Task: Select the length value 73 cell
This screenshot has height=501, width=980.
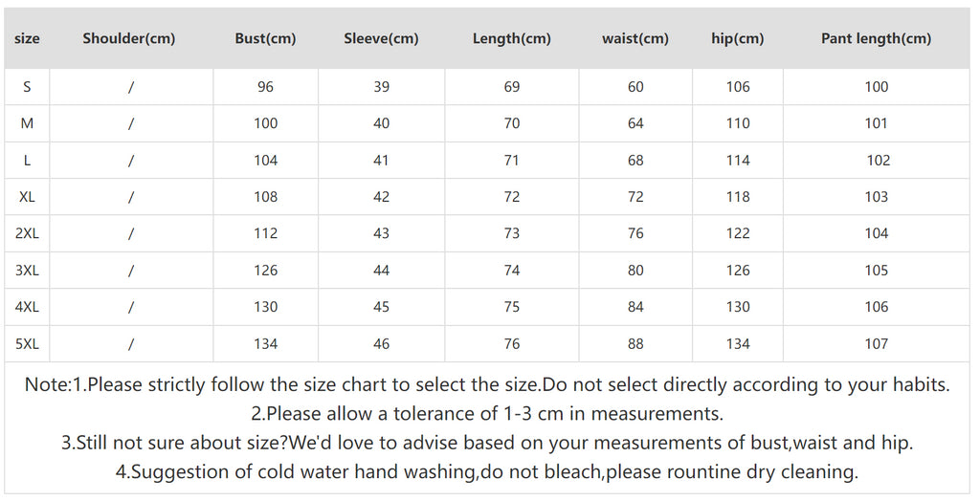Action: coord(511,233)
